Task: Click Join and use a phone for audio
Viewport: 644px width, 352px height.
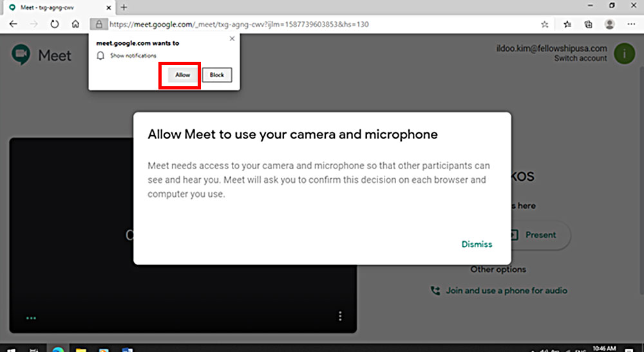Action: coord(506,290)
